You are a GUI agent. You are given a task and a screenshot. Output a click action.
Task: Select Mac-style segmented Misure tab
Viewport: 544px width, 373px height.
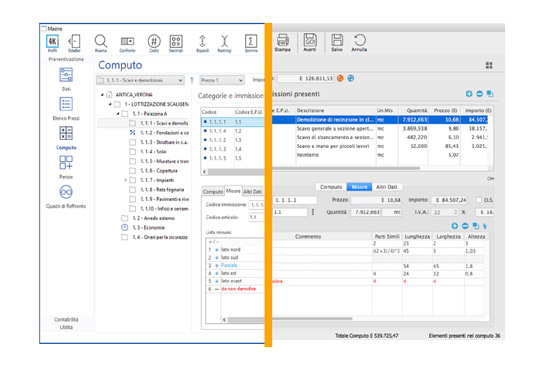click(x=359, y=187)
